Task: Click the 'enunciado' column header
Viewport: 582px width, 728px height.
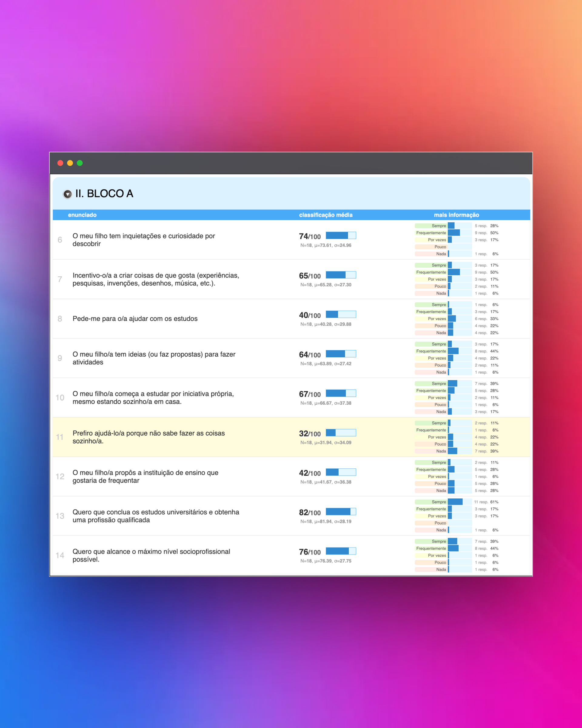Action: (82, 215)
